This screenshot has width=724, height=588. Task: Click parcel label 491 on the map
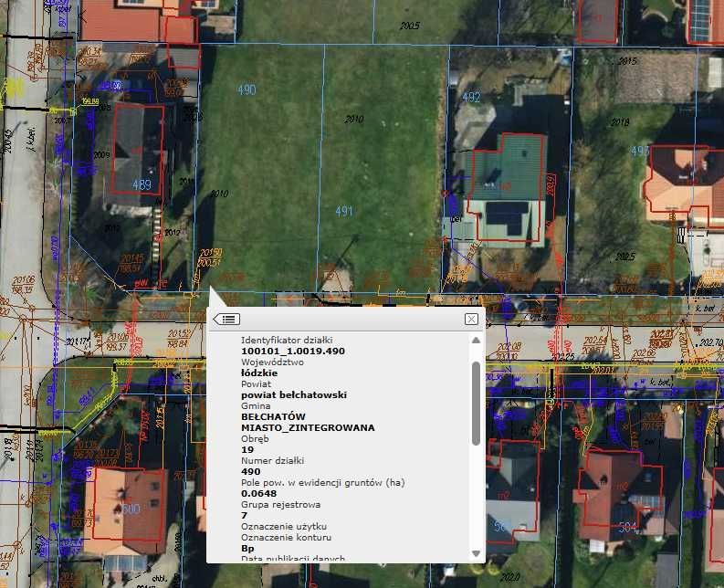coord(344,212)
